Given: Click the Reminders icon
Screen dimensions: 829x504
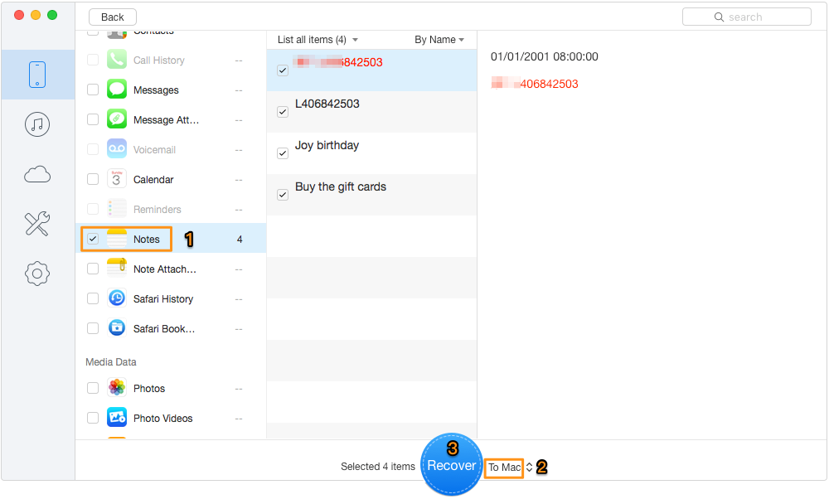Looking at the screenshot, I should coord(117,209).
